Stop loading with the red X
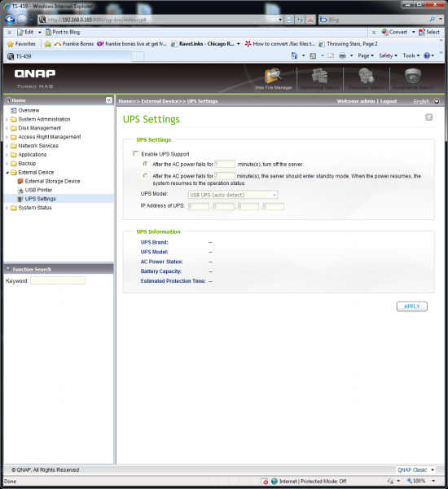The height and width of the screenshot is (489, 448). (310, 20)
